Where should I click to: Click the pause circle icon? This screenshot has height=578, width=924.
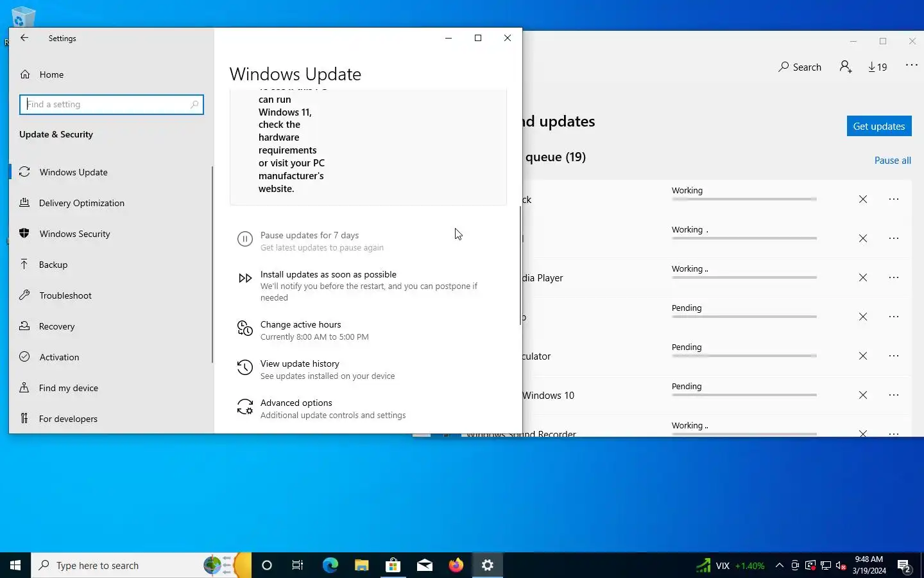click(x=245, y=240)
